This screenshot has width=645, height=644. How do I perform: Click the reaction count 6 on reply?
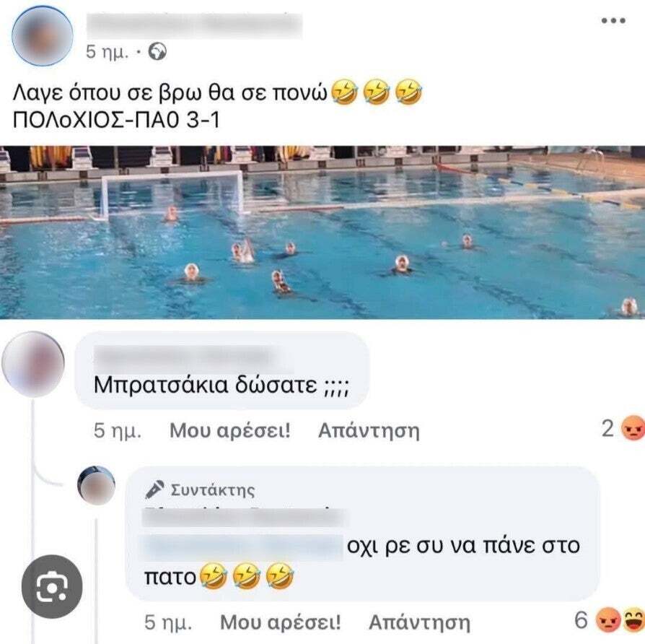pos(581,620)
